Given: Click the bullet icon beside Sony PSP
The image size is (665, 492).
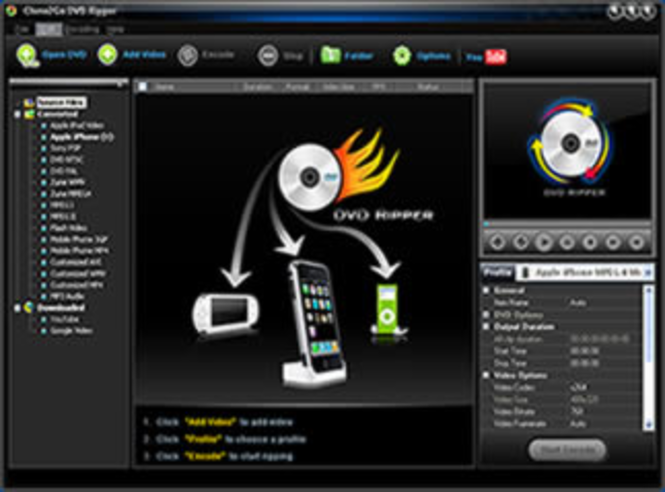Looking at the screenshot, I should (43, 148).
